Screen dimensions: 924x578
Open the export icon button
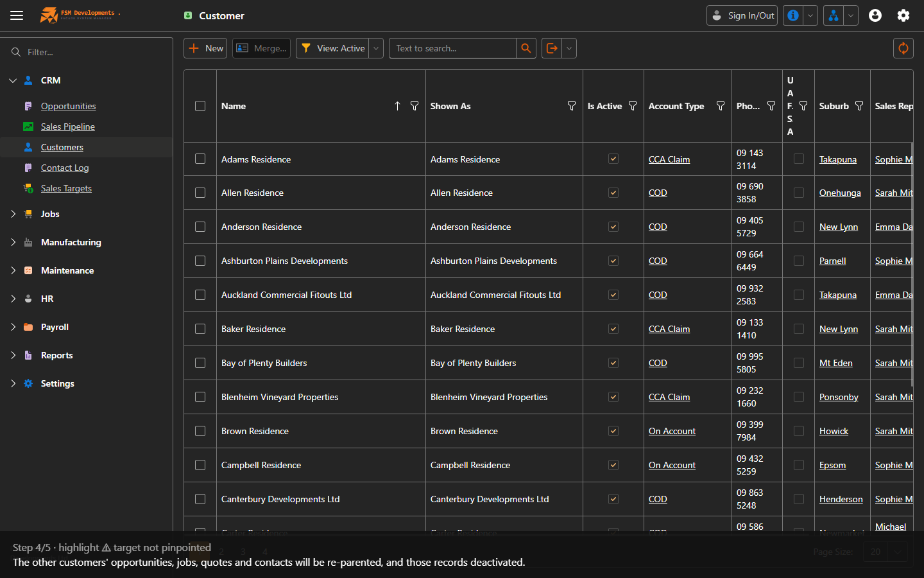[x=552, y=48]
